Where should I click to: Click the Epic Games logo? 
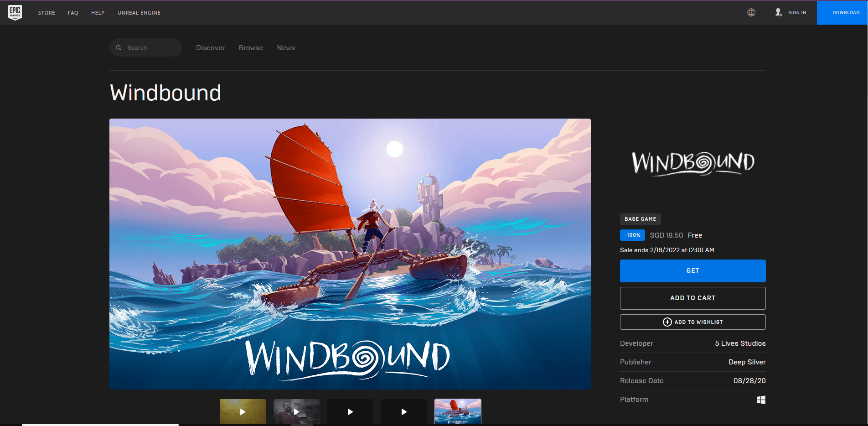point(15,12)
